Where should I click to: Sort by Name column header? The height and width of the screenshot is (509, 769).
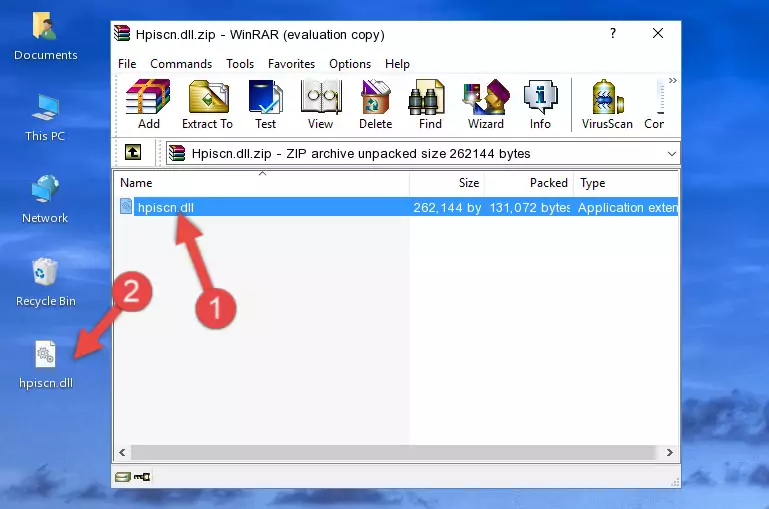coord(262,183)
